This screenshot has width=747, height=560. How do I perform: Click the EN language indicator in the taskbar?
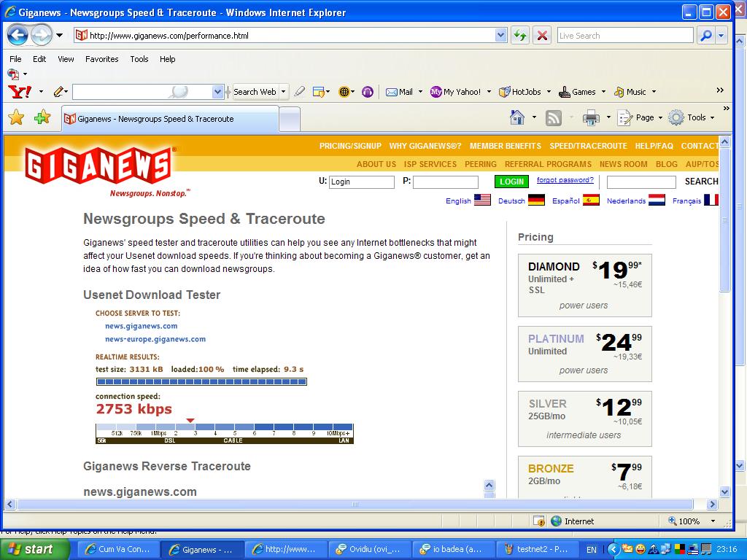591,550
